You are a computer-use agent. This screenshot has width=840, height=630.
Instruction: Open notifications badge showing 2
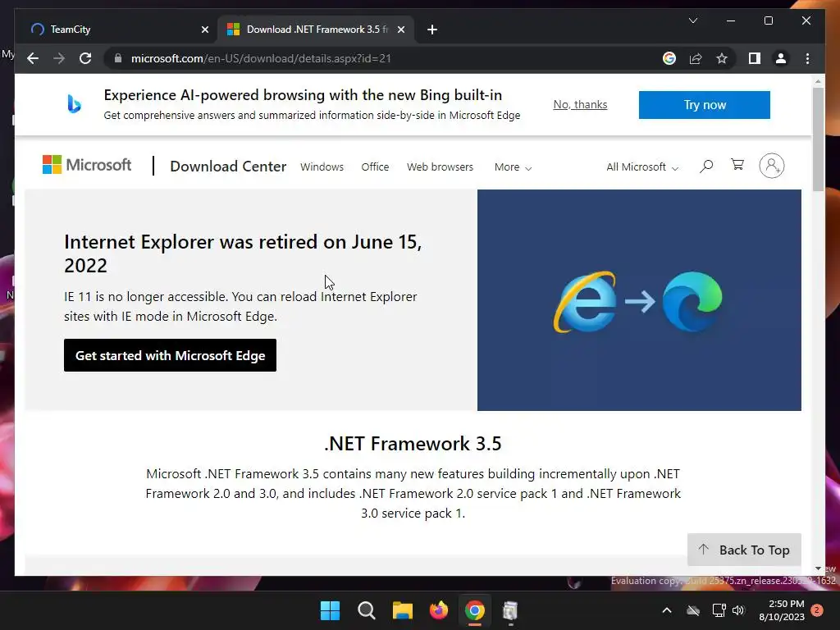[x=817, y=610]
